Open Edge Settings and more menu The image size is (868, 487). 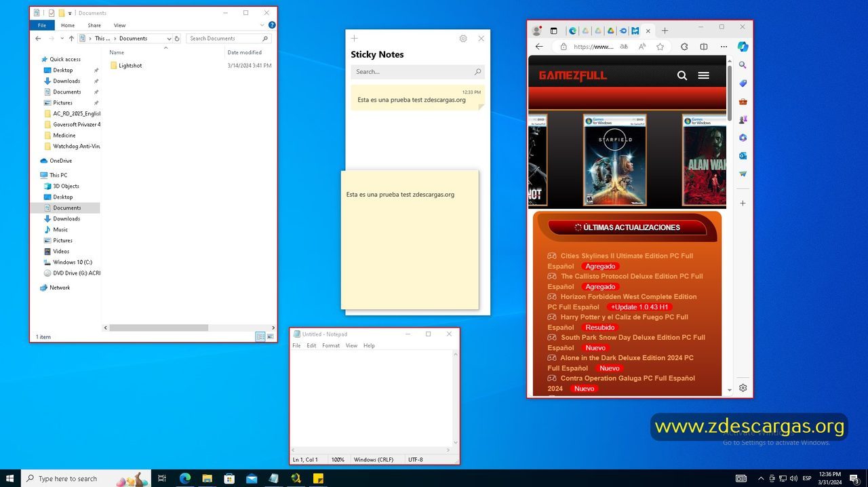[x=724, y=47]
